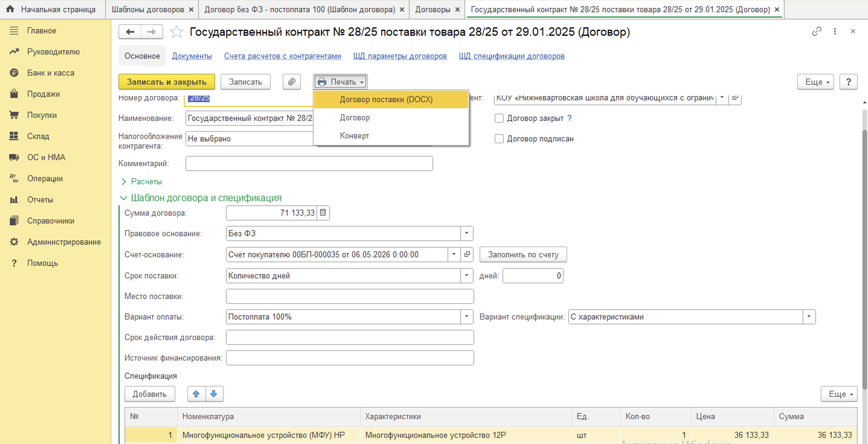868x444 pixels.
Task: Open the three-dot form options menu
Action: [835, 31]
